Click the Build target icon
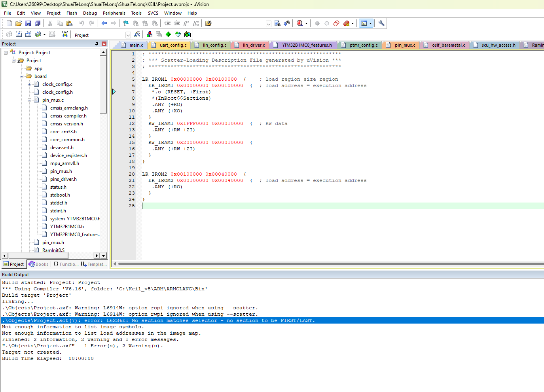The width and height of the screenshot is (544, 392). [19, 34]
